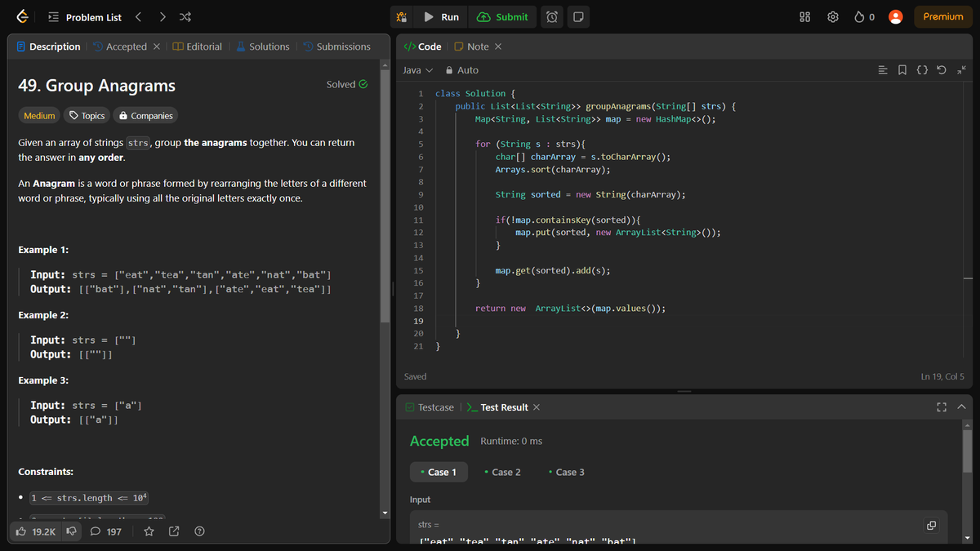Image resolution: width=980 pixels, height=551 pixels.
Task: Open the Problem List
Action: (x=85, y=16)
